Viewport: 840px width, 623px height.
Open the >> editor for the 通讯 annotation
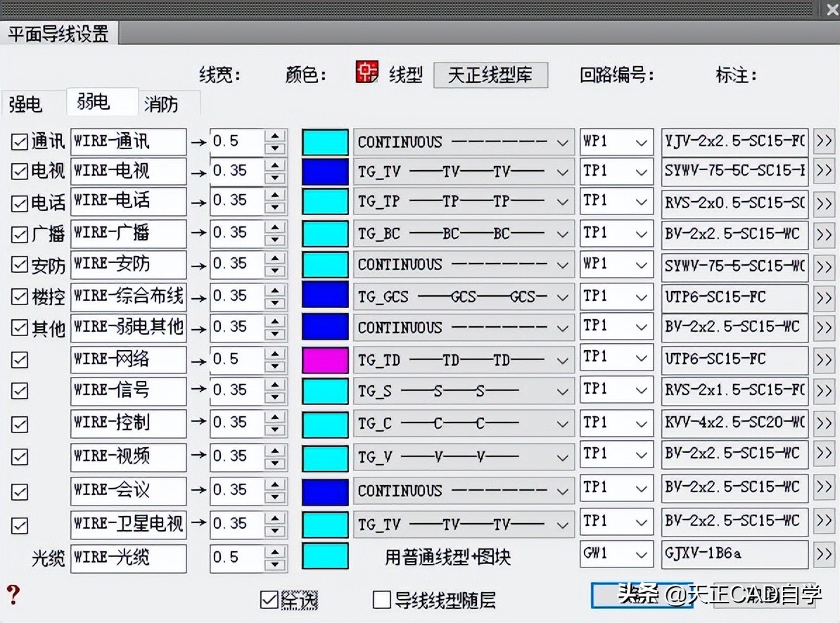(x=825, y=141)
